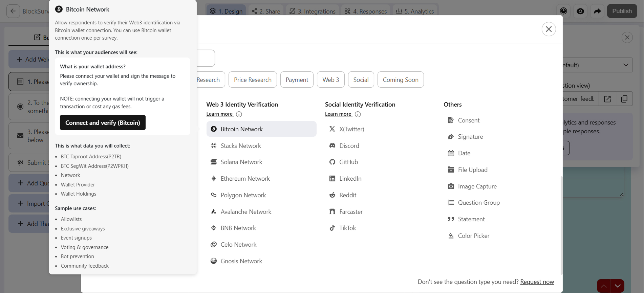The image size is (644, 293).
Task: Switch to the Responses tab
Action: coord(366,11)
